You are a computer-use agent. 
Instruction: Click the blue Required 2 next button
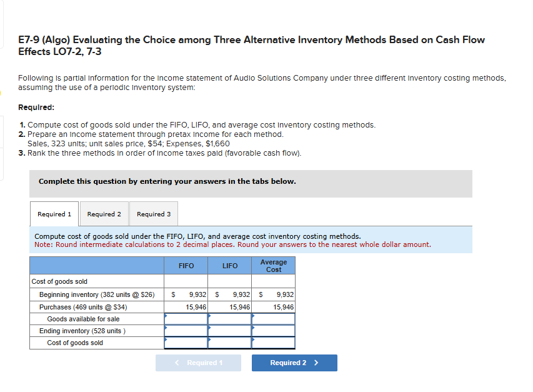click(294, 363)
